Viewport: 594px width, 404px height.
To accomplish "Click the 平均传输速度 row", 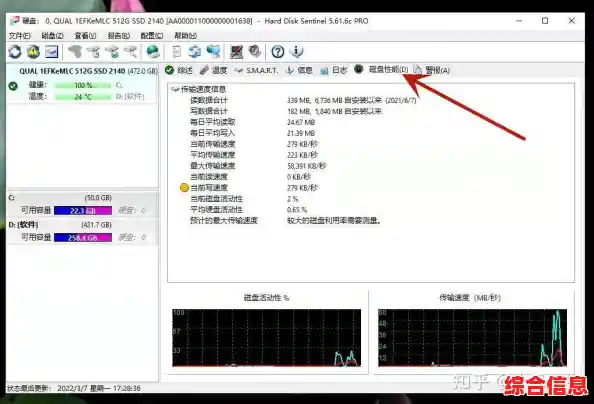I will coord(254,155).
